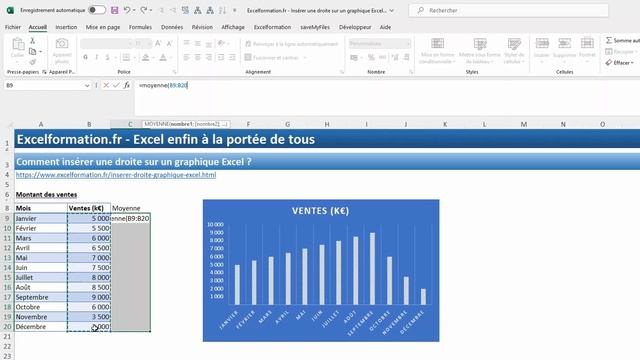Click the Cut scissors icon

pyautogui.click(x=33, y=41)
